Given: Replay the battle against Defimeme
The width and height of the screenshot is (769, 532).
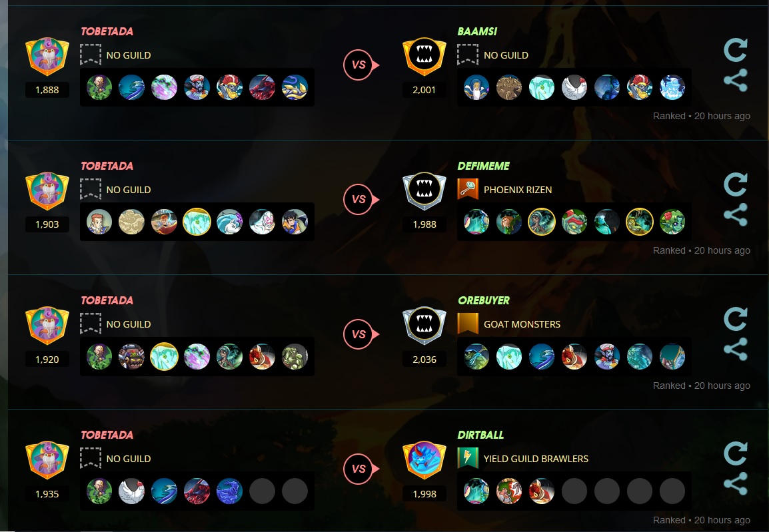Looking at the screenshot, I should [x=735, y=184].
